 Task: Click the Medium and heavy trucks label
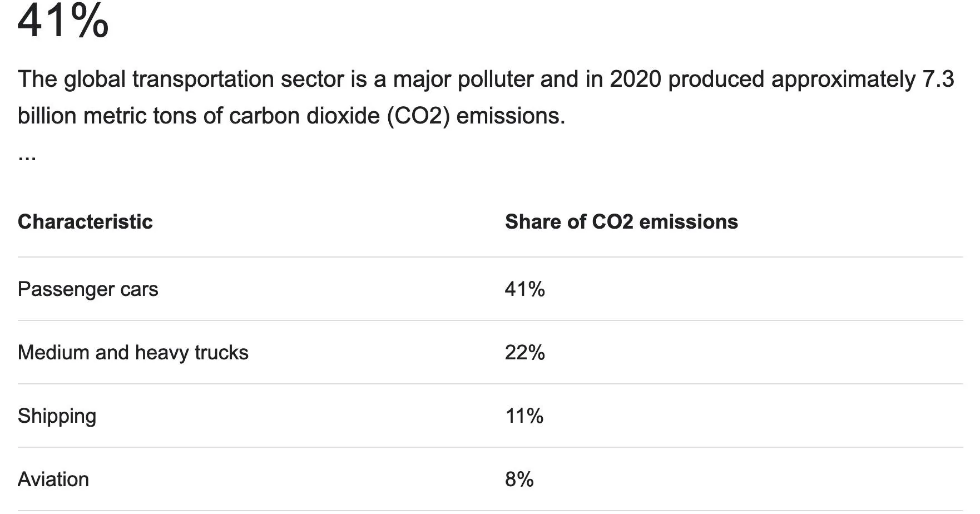coord(133,353)
